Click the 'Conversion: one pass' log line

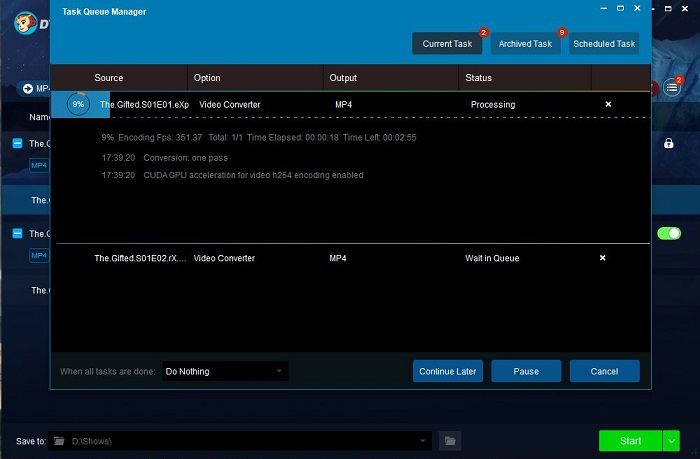point(164,158)
